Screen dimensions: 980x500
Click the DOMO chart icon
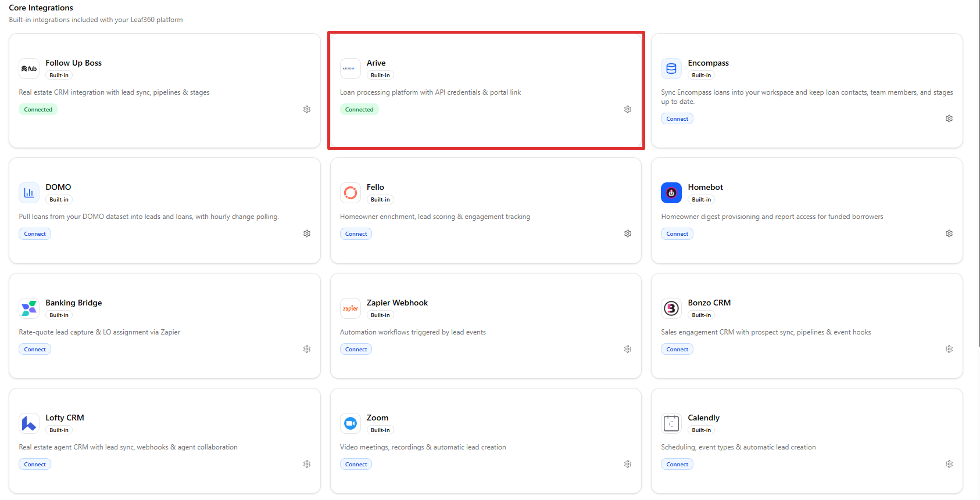coord(29,193)
